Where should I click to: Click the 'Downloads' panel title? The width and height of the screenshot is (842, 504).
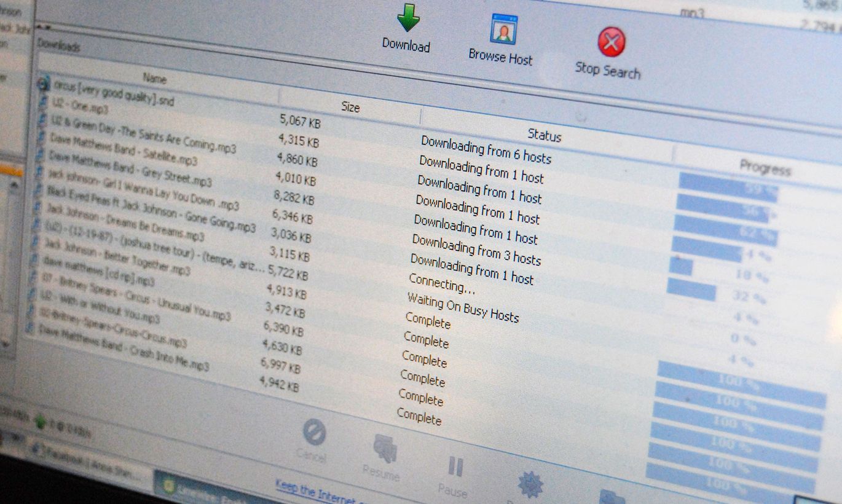pyautogui.click(x=58, y=45)
